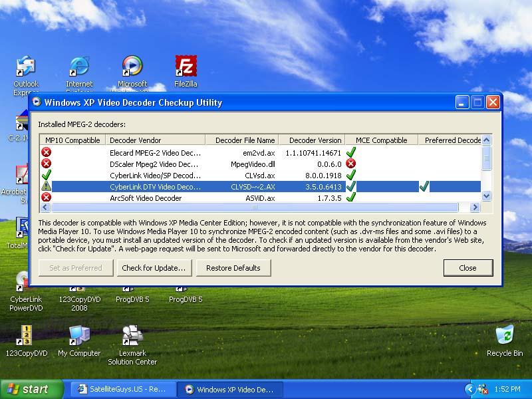Open the 123CopyDVD desktop icon
This screenshot has height=399, width=532.
pyautogui.click(x=26, y=340)
